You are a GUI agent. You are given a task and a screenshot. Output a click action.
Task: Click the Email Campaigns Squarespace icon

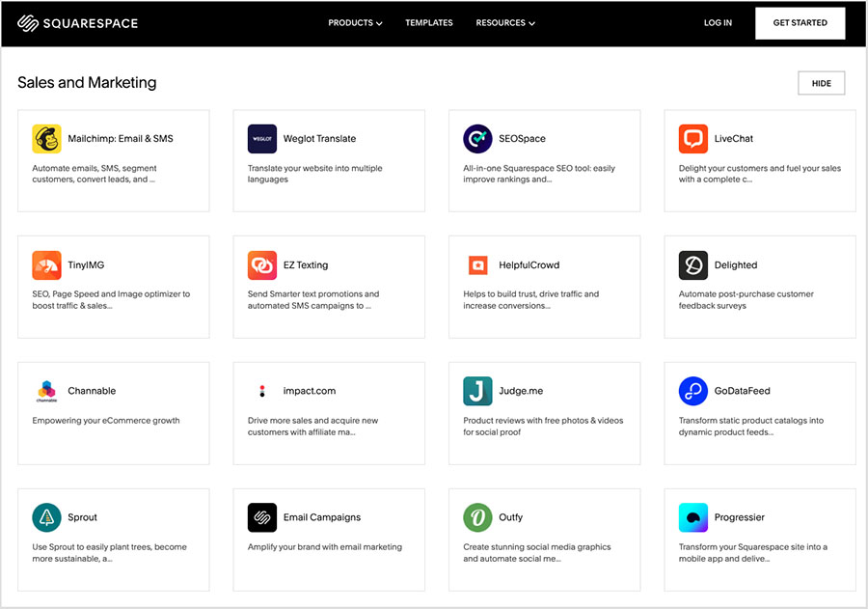[261, 517]
